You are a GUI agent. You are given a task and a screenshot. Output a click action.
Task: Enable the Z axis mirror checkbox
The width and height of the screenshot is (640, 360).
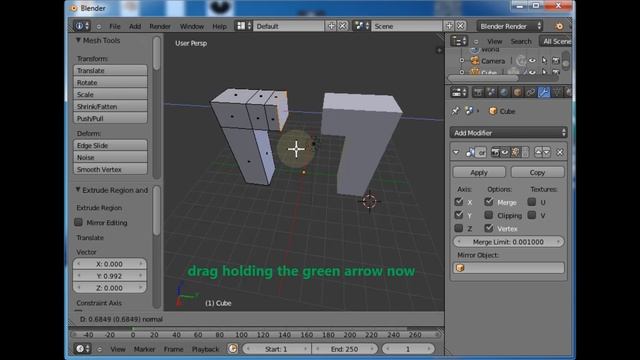click(x=459, y=228)
